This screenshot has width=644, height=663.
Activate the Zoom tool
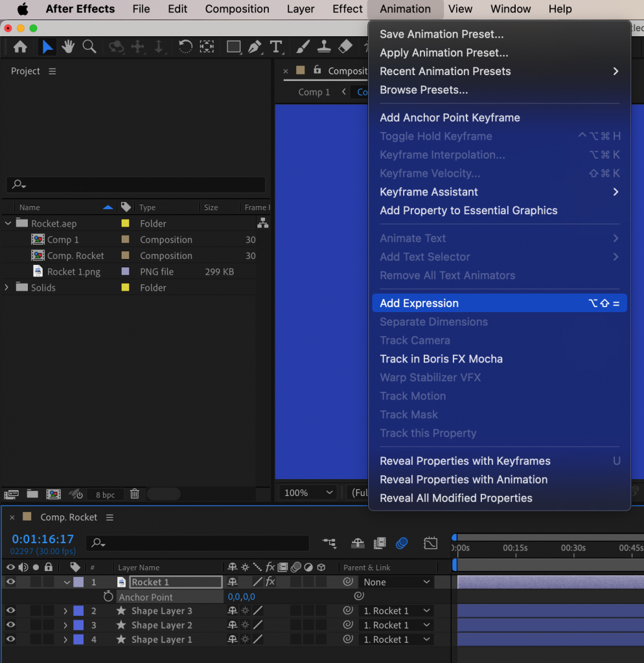(x=89, y=47)
